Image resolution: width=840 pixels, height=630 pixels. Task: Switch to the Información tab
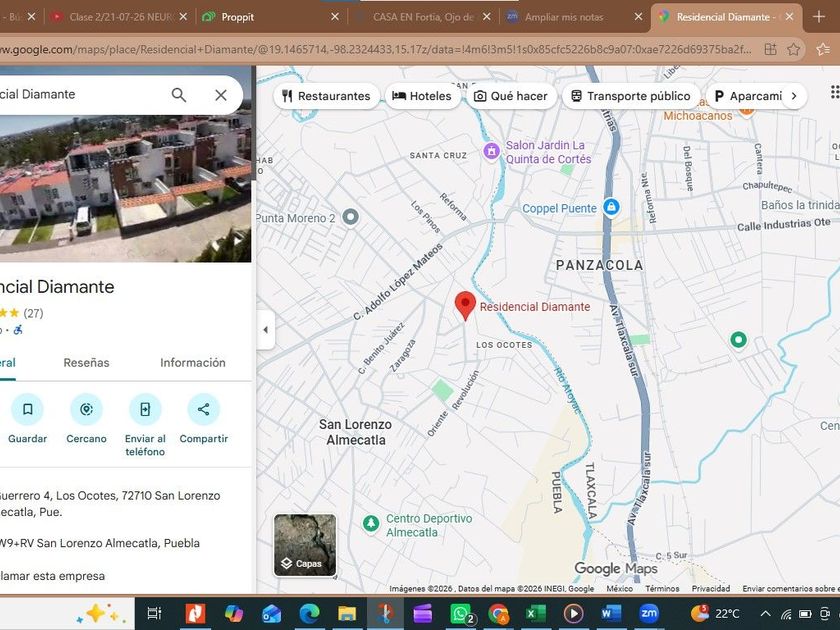coord(193,363)
